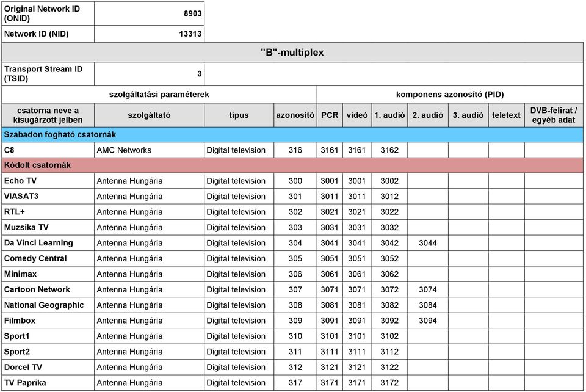Click the Echo TV channel name
The image size is (586, 392).
[20, 181]
